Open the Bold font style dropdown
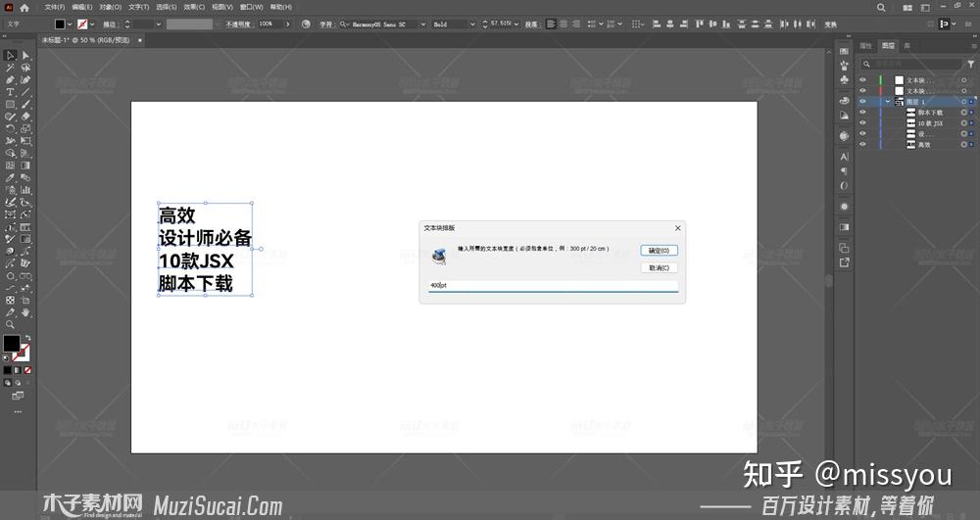The image size is (980, 520). click(472, 24)
